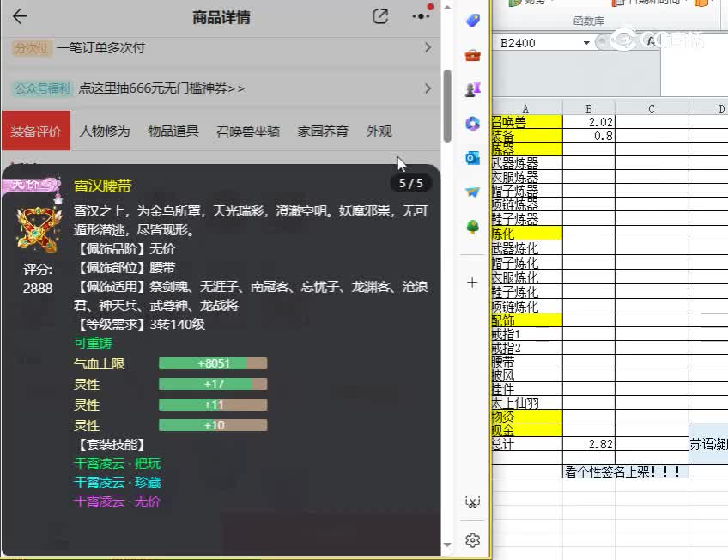Click the back arrow on 商品详情 page

(x=21, y=16)
